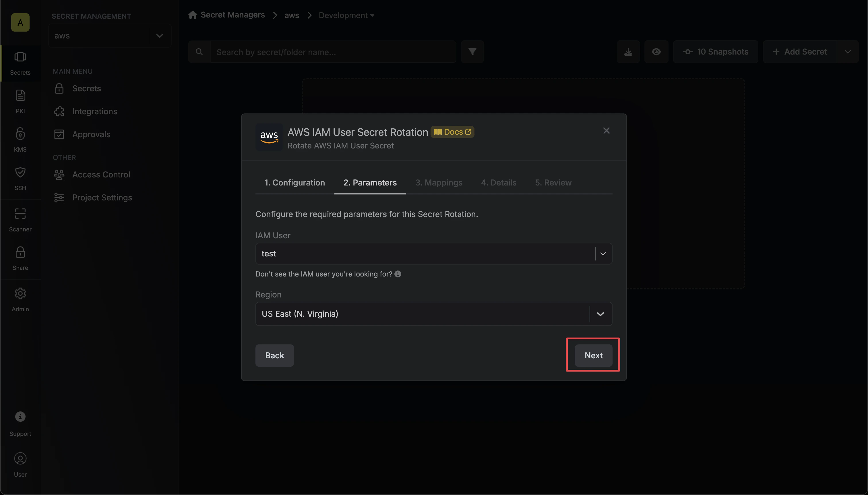Click 'Configure the required parameters' description text

point(366,214)
